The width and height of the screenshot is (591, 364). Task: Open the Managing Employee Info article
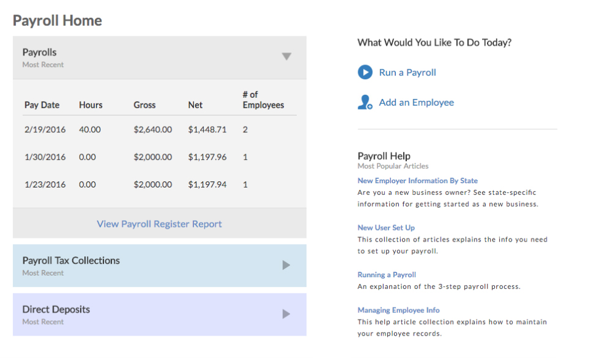click(x=398, y=310)
